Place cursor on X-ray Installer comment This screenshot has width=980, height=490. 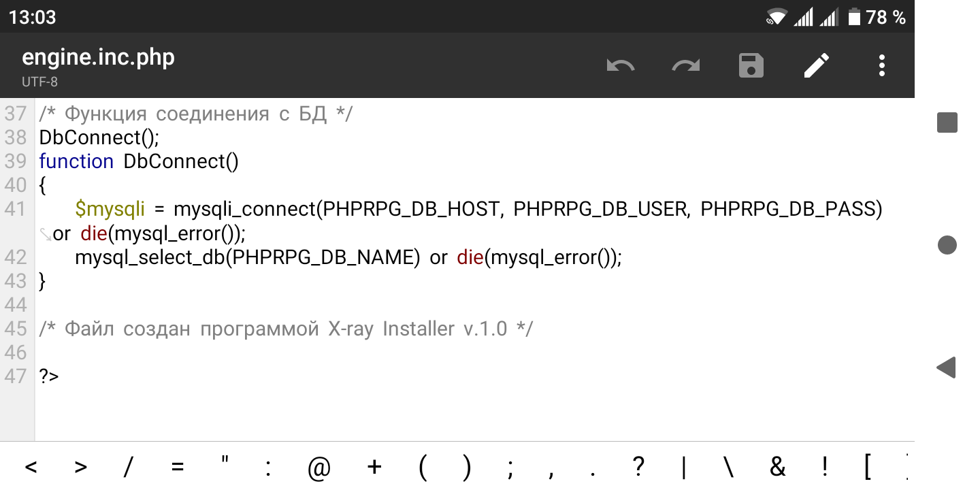pyautogui.click(x=286, y=329)
